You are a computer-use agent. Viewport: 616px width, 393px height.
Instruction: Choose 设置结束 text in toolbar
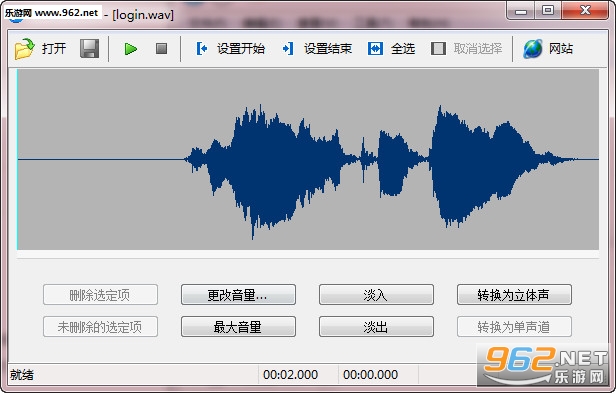[x=328, y=49]
